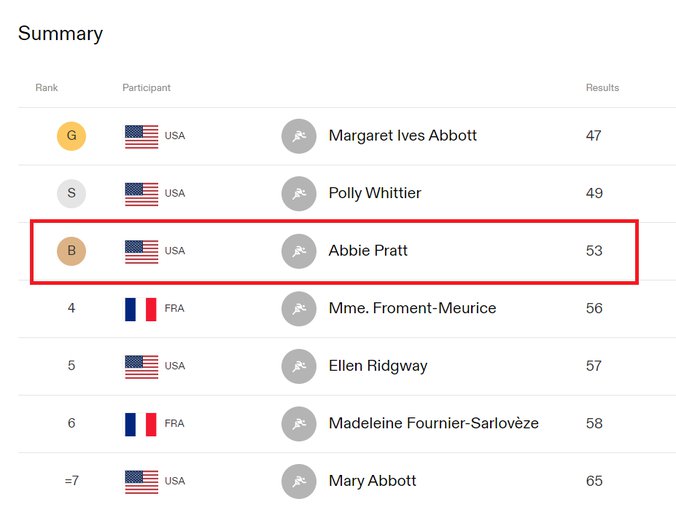
Task: Click Mary Abbott's athlete avatar icon
Action: (299, 481)
